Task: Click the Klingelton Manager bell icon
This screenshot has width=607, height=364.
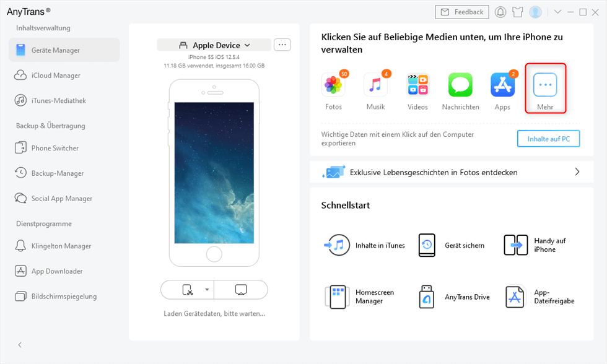Action: coord(20,246)
